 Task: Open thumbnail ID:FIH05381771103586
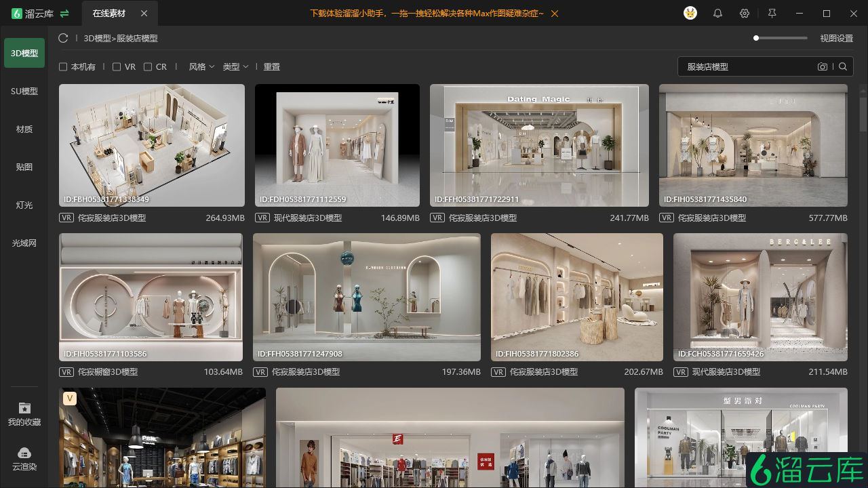pos(151,298)
